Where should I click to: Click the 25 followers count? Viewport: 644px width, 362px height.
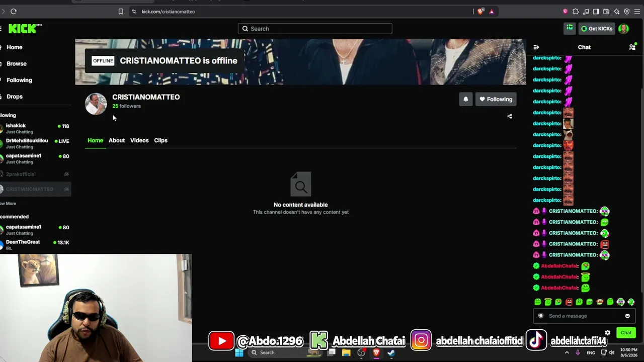pyautogui.click(x=126, y=106)
